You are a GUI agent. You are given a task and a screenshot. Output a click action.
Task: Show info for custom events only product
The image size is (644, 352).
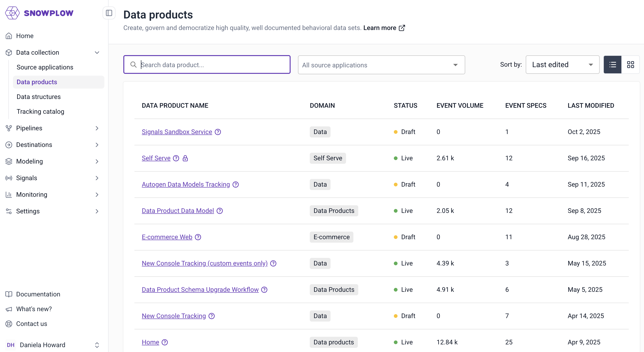(x=273, y=263)
